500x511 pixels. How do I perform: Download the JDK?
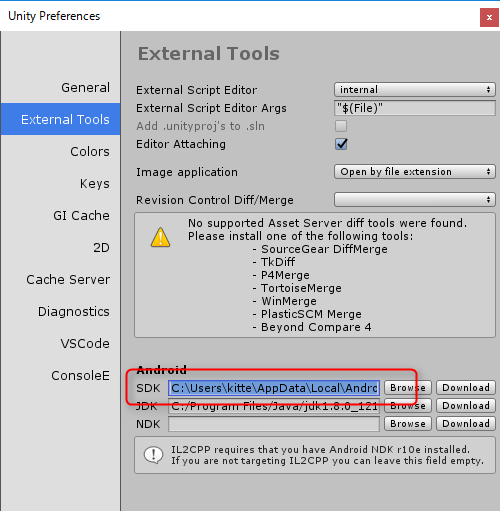(x=466, y=406)
